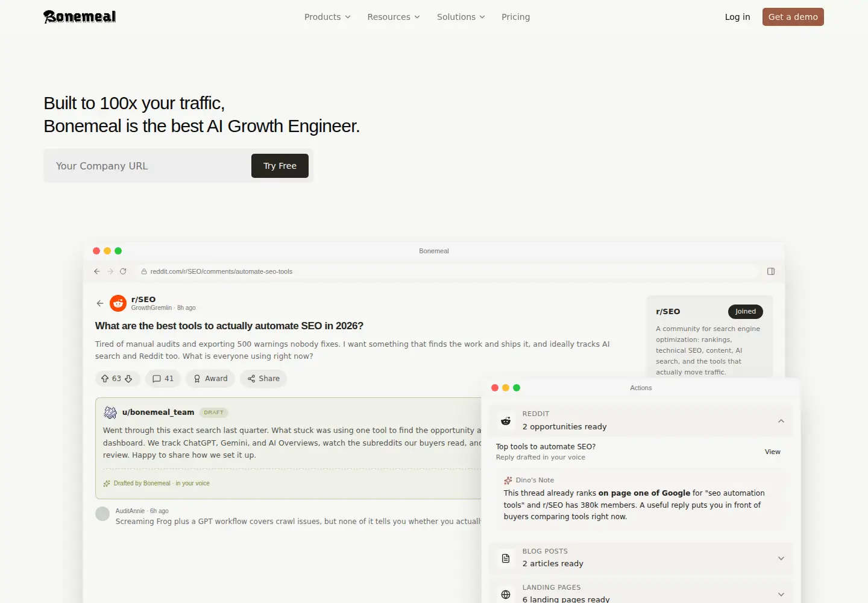
Task: Upvote the post with 63 votes
Action: (105, 379)
